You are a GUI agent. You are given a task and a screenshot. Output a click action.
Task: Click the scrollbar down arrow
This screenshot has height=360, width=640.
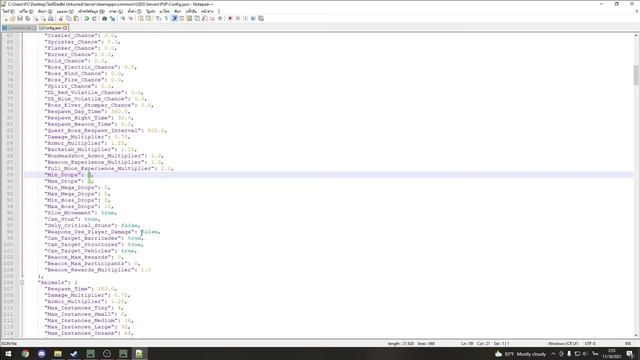[x=636, y=335]
